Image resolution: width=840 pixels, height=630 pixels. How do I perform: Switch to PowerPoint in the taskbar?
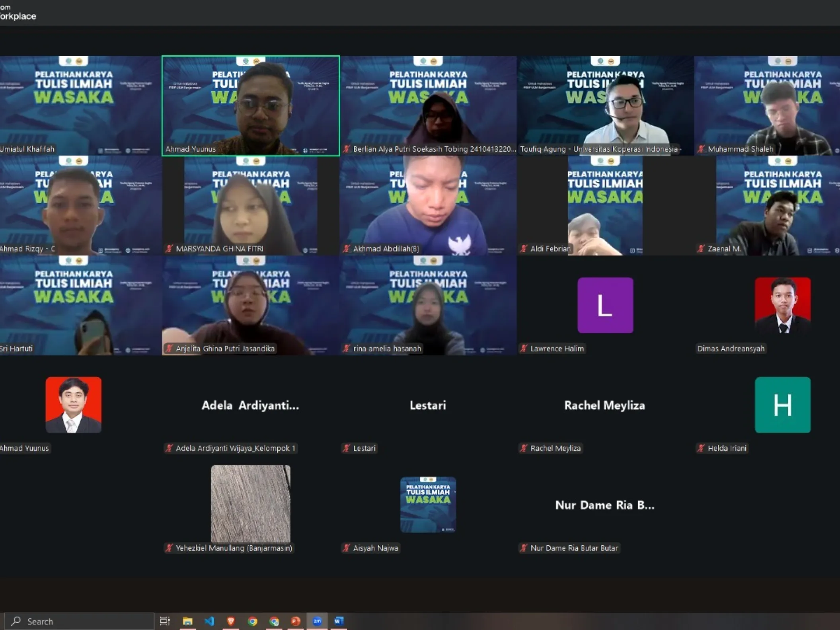point(296,621)
